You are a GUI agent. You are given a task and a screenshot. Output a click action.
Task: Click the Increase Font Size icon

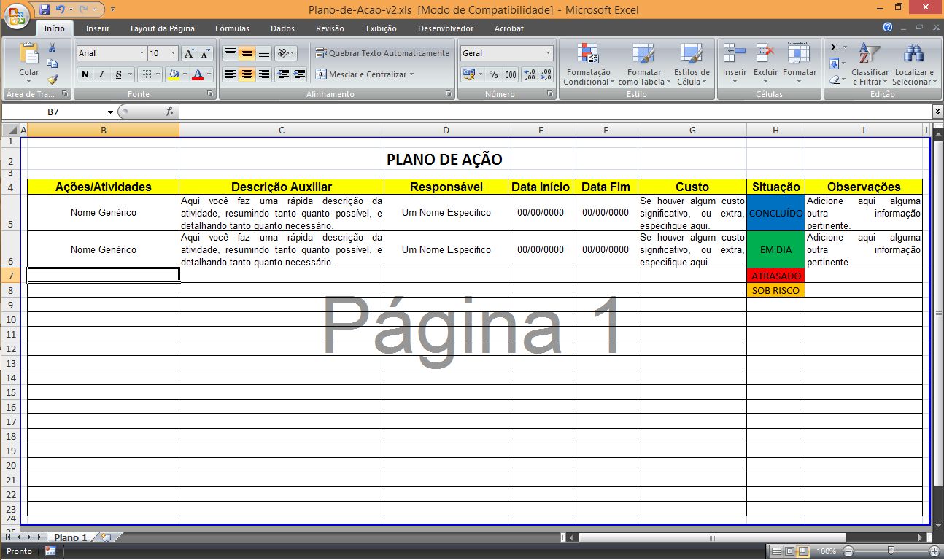[x=190, y=53]
